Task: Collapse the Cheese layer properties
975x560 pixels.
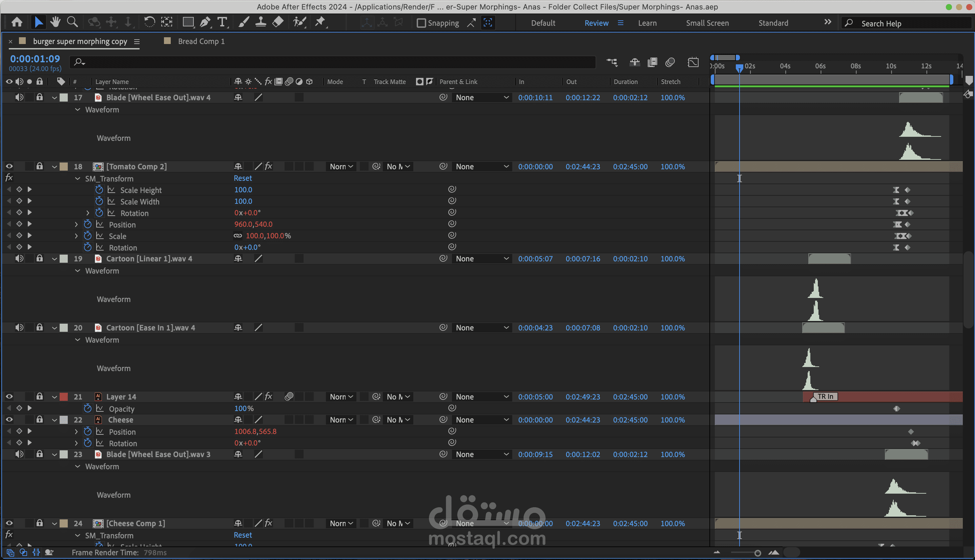Action: coord(54,420)
